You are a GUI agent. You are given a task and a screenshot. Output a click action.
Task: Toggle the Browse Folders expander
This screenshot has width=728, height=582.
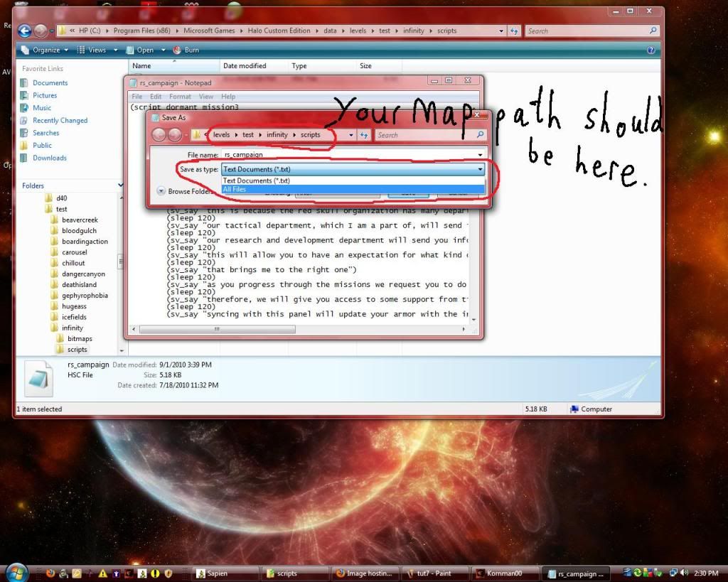tap(161, 190)
